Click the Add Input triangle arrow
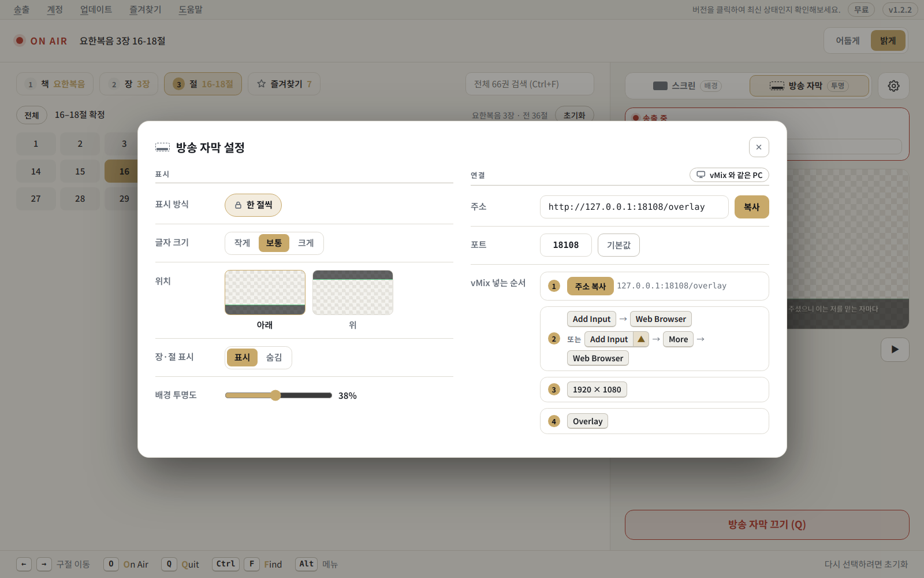The image size is (924, 578). pyautogui.click(x=641, y=339)
